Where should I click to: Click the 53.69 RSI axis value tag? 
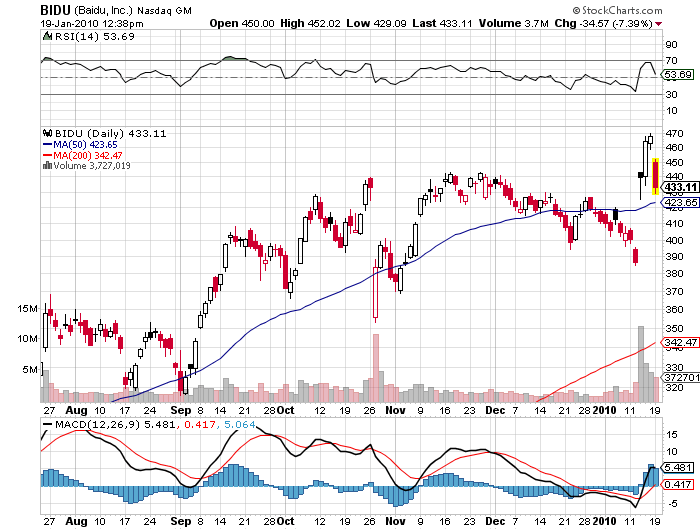coord(678,75)
